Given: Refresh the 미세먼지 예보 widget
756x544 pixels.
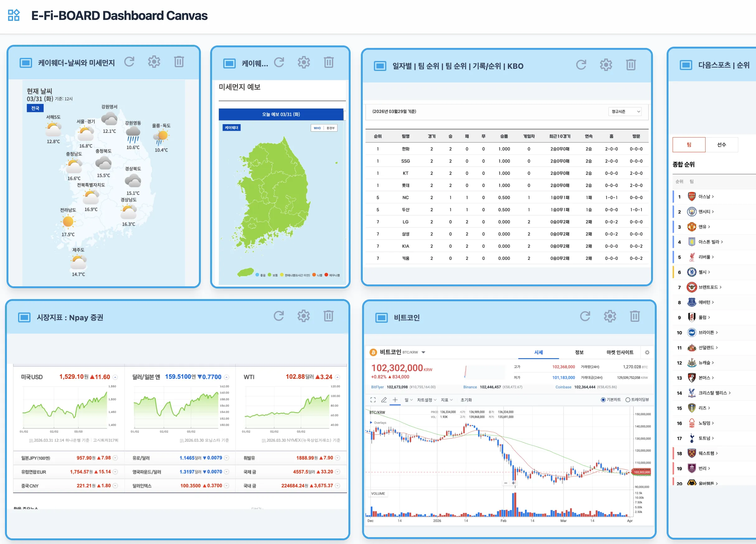Looking at the screenshot, I should [279, 62].
